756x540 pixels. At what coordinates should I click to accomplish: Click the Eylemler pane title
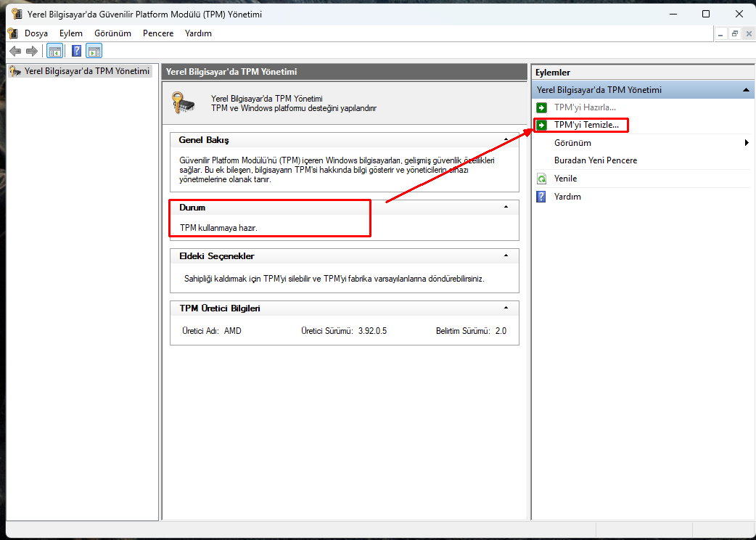553,73
